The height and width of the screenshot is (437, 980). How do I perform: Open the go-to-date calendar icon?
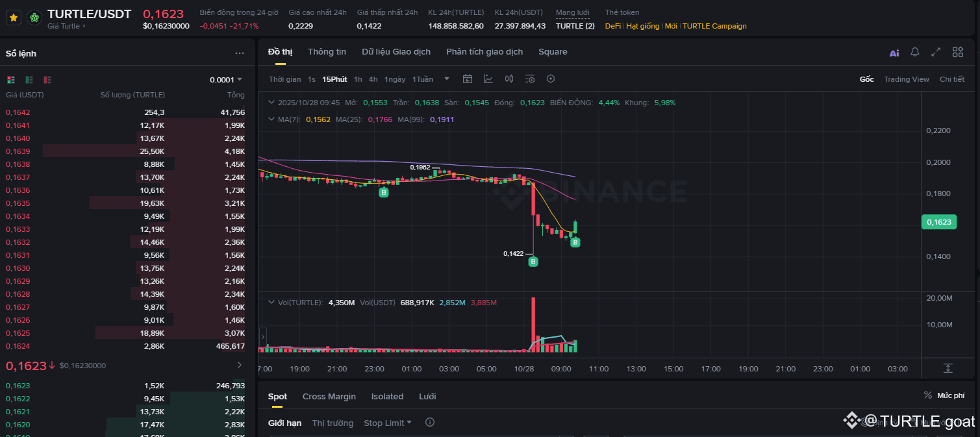pos(468,79)
